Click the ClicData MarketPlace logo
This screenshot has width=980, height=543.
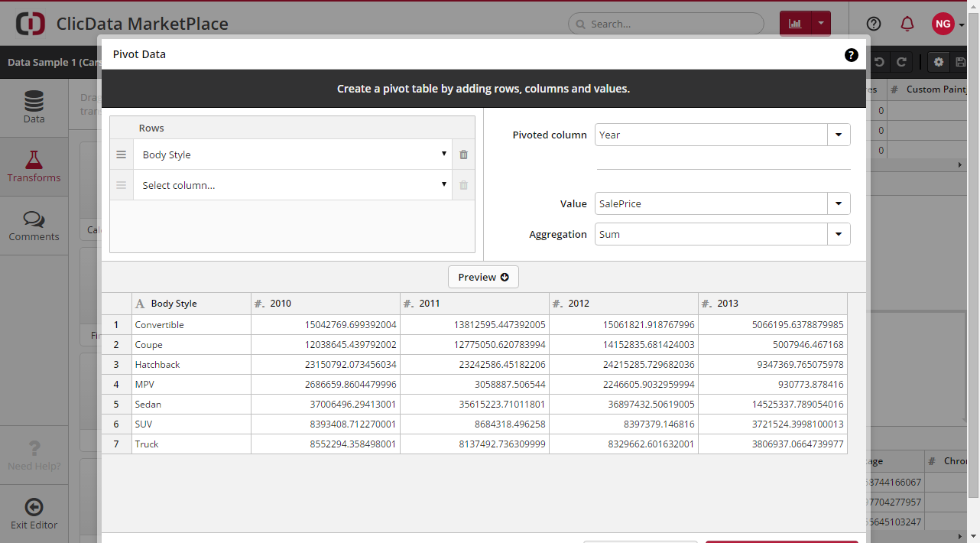click(30, 24)
